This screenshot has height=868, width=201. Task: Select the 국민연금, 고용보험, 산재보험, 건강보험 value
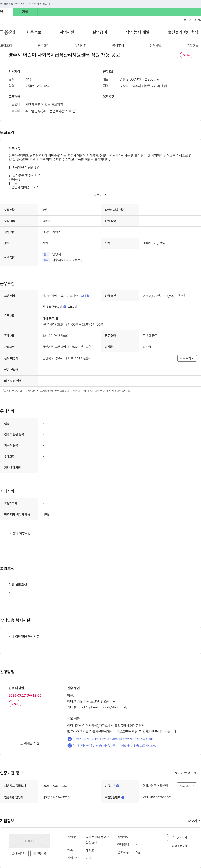[67, 347]
